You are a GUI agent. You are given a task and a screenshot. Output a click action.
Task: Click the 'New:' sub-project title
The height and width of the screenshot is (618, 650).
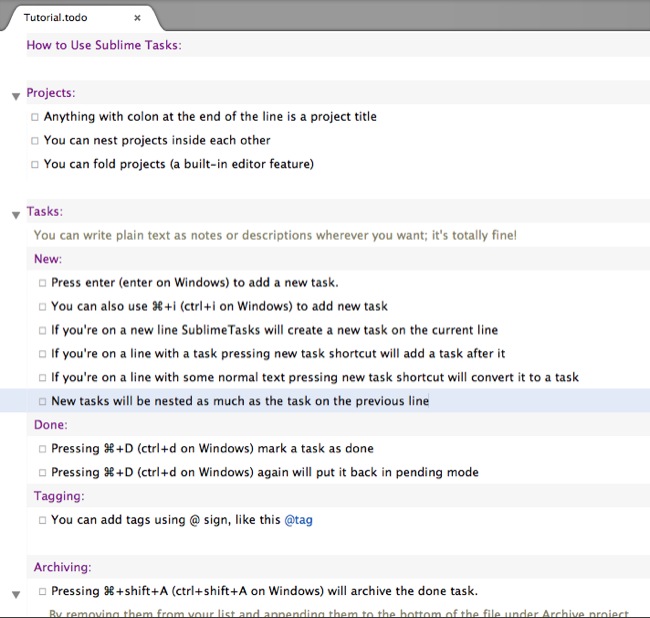click(x=48, y=259)
